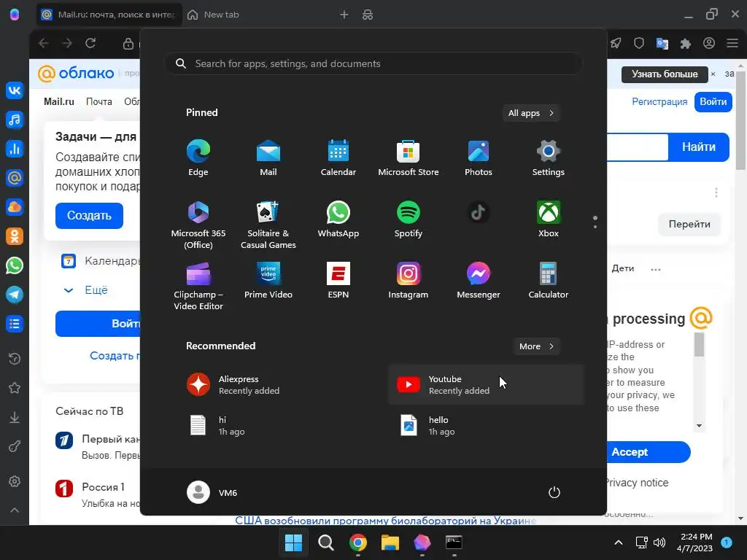Open the VM6 user account menu
747x560 pixels.
tap(212, 492)
